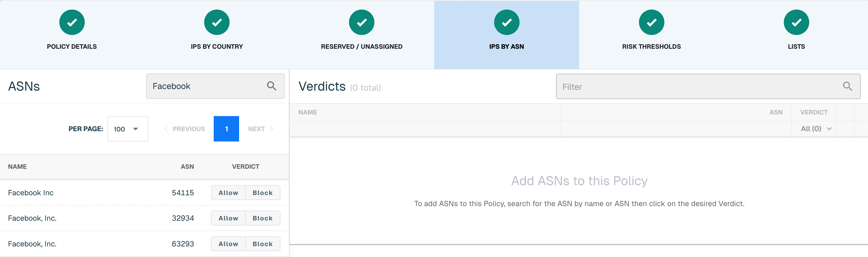Click the magnifier icon in Verdicts filter
Viewport: 868px width, 257px height.
847,86
